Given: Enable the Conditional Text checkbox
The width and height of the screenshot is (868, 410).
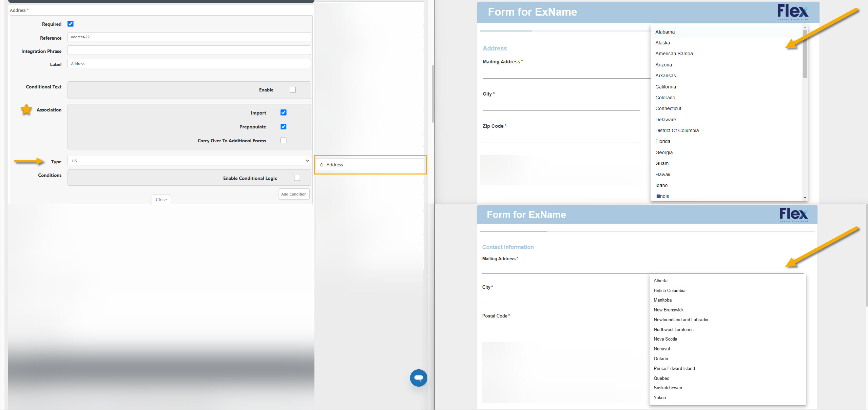Looking at the screenshot, I should (x=293, y=90).
